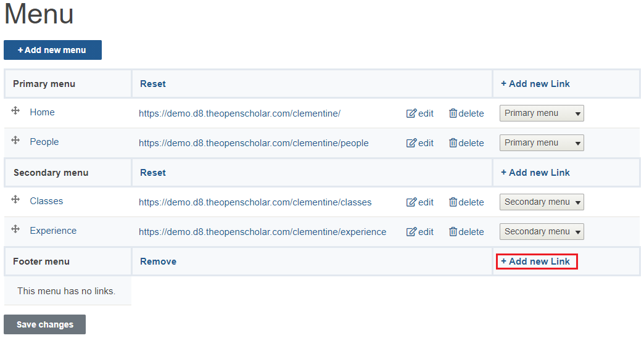Click the edit pencil icon for Home
Image resolution: width=644 pixels, height=338 pixels.
[411, 113]
